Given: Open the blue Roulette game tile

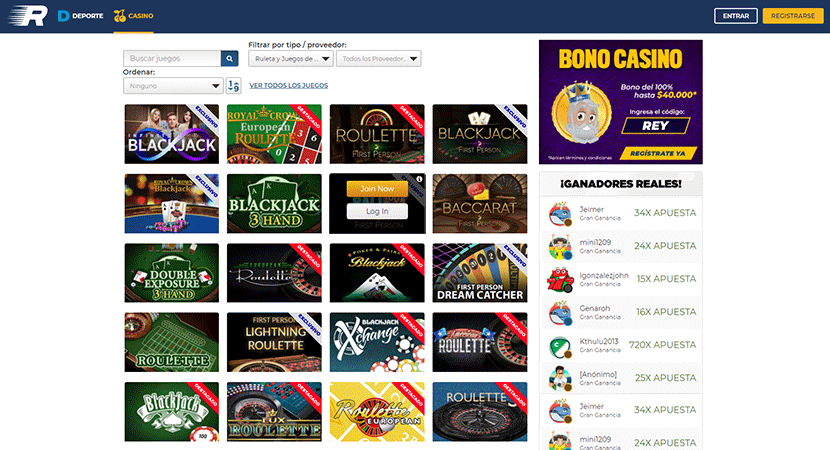Looking at the screenshot, I should [480, 412].
